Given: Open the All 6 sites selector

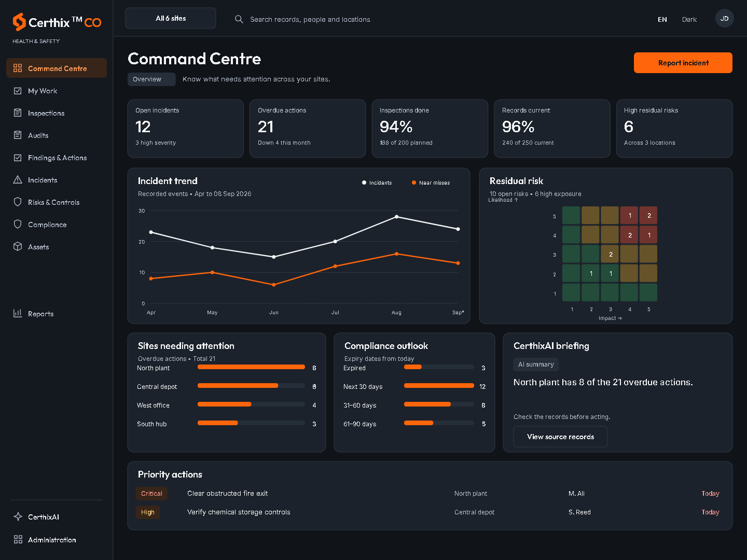Looking at the screenshot, I should coord(171,18).
